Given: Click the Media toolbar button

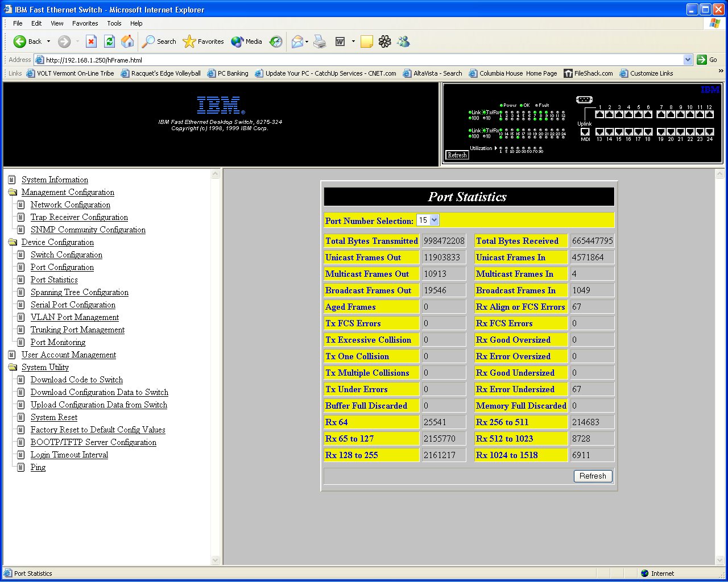Looking at the screenshot, I should coord(247,41).
